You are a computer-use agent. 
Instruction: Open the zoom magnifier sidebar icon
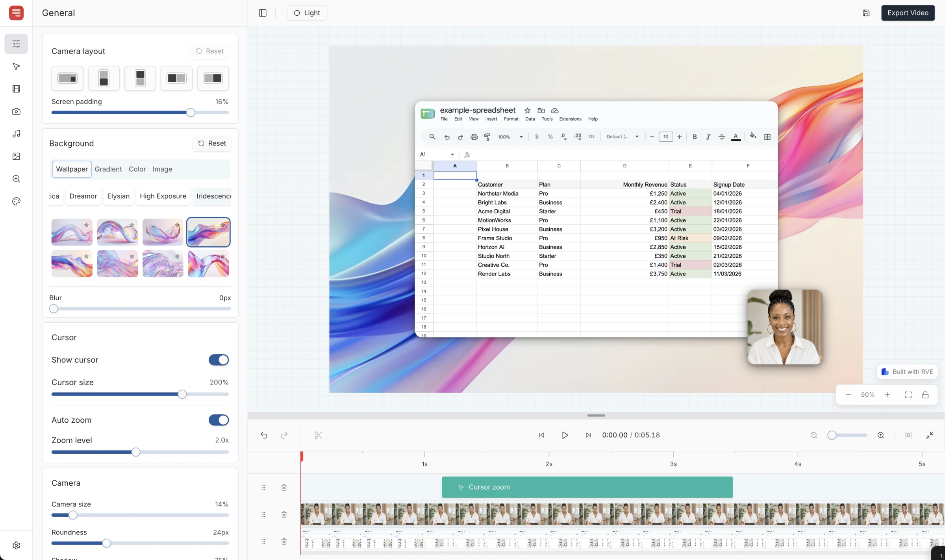click(16, 179)
